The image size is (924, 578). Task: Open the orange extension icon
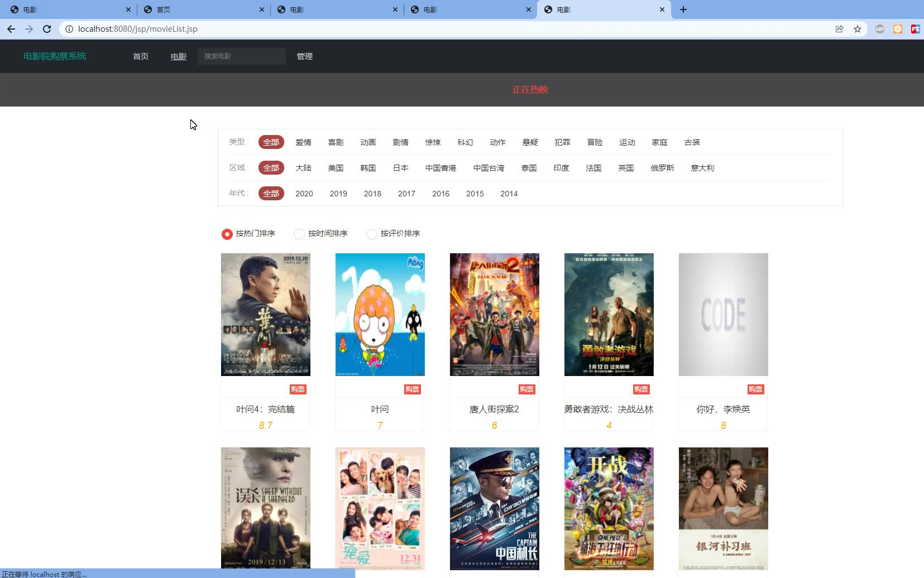tap(898, 29)
